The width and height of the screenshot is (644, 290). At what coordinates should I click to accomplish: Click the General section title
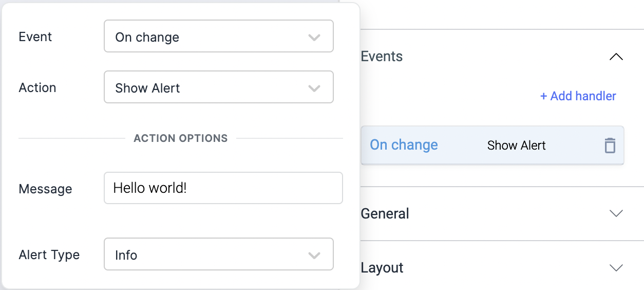[x=385, y=213]
